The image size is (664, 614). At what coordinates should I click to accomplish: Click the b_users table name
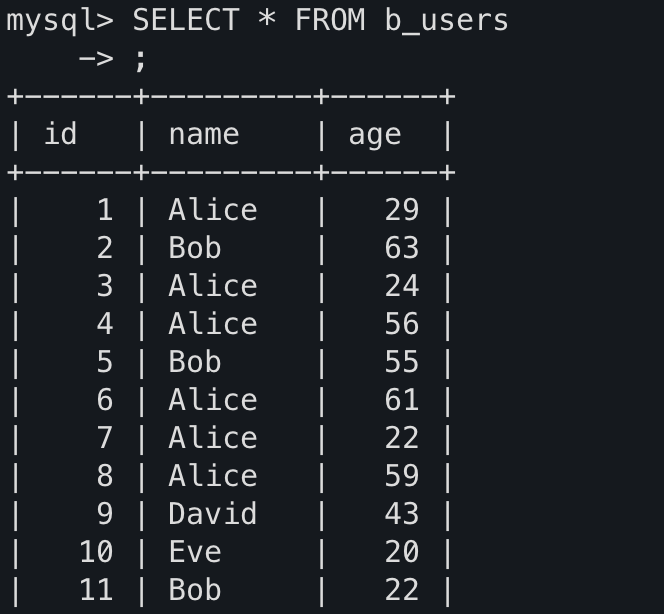(x=446, y=21)
